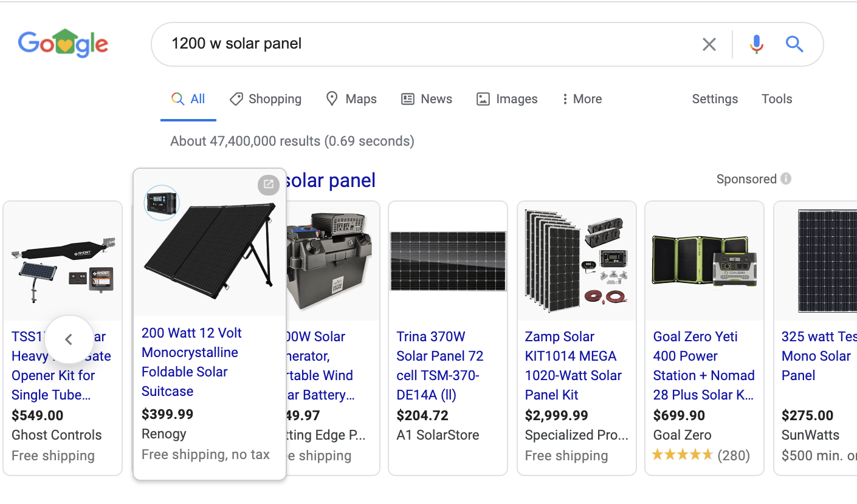Viewport: 857px width, 504px height.
Task: Click the Sponsored info circle icon
Action: (x=786, y=179)
